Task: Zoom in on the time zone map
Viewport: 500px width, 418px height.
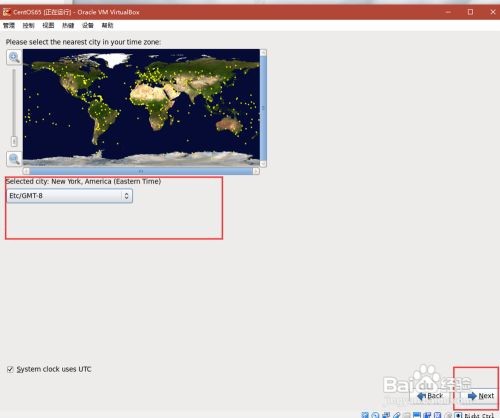Action: [x=14, y=57]
